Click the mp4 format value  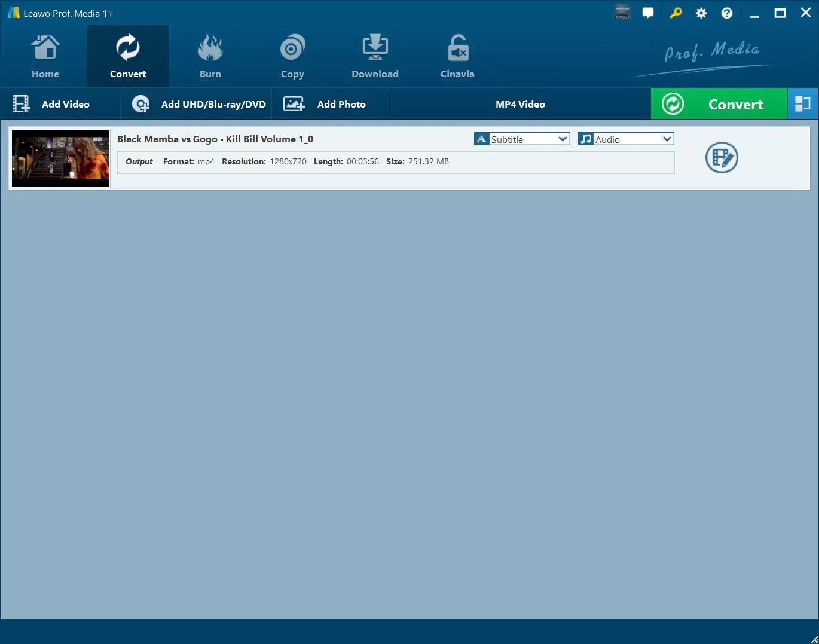pyautogui.click(x=206, y=161)
